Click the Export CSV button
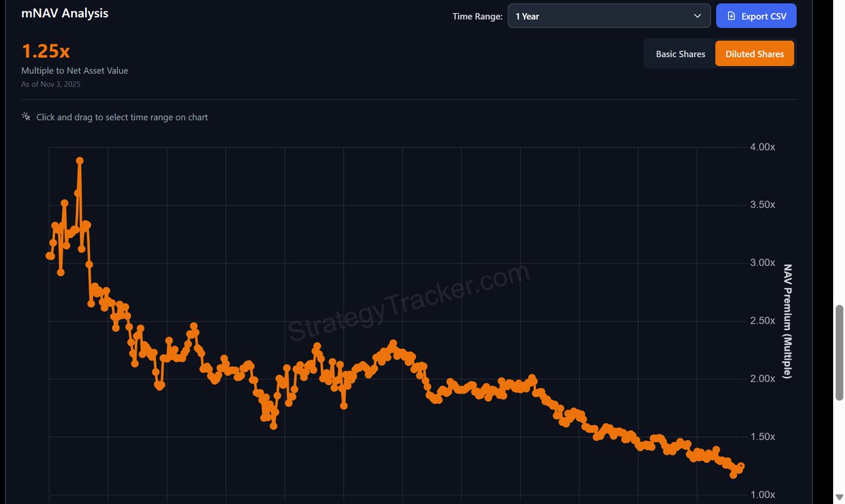The height and width of the screenshot is (504, 845). pyautogui.click(x=756, y=16)
